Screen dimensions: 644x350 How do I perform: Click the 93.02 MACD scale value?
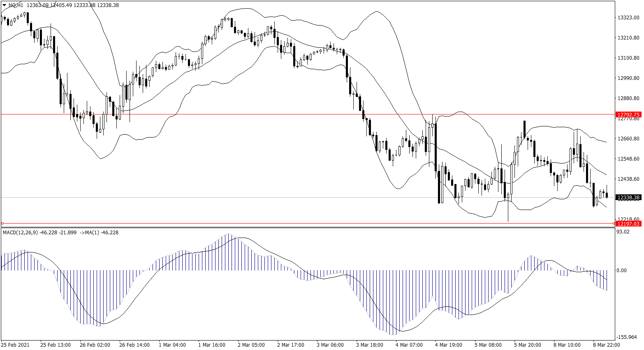pos(623,232)
